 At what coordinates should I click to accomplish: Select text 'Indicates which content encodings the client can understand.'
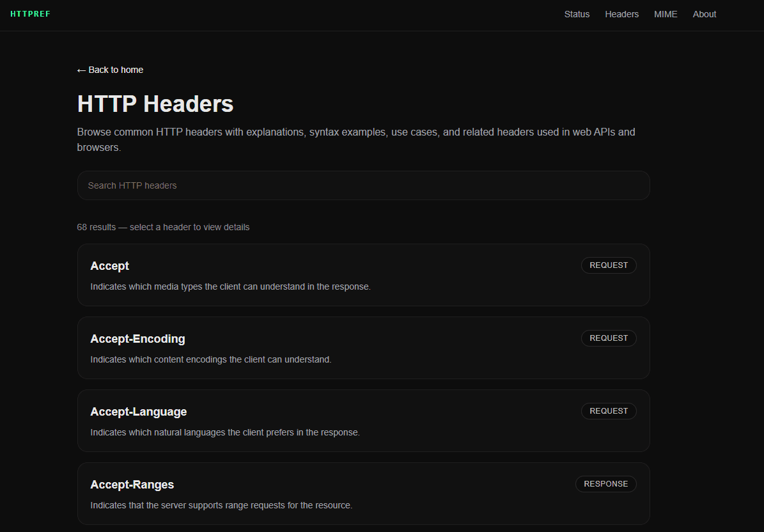[211, 359]
